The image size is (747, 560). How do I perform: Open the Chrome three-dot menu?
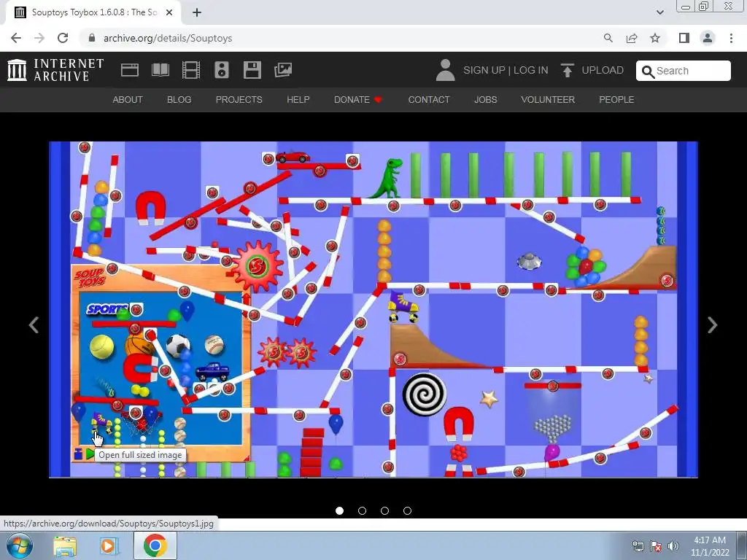click(x=731, y=38)
